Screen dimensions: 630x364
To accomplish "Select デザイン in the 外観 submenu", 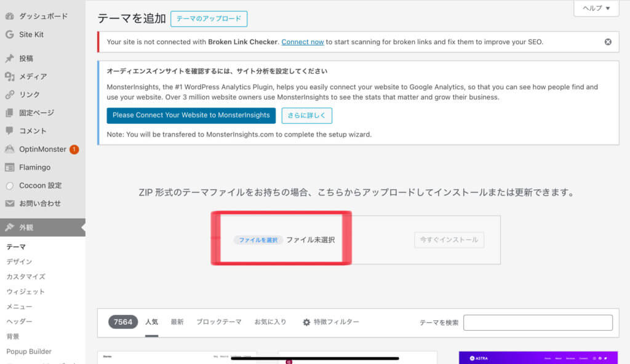I will click(x=19, y=261).
